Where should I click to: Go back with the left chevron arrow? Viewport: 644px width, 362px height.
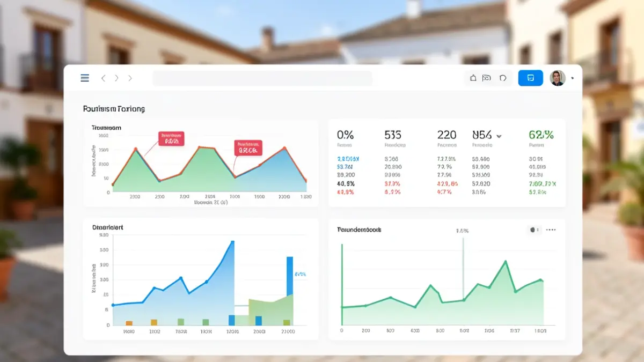coord(103,78)
